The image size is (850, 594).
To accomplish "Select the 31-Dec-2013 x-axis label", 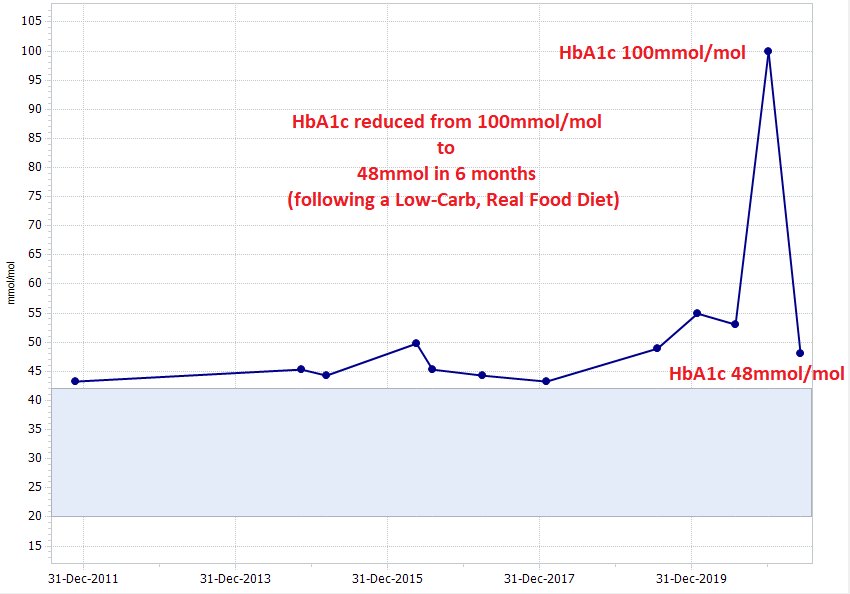I will (235, 578).
